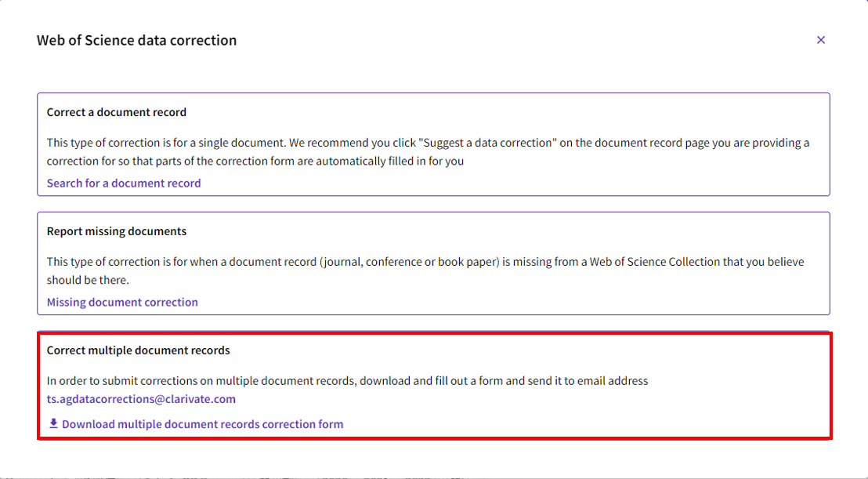Click the ts.agdatacorrections@clarivate.com email address
Viewport: 868px width, 479px height.
[x=141, y=399]
